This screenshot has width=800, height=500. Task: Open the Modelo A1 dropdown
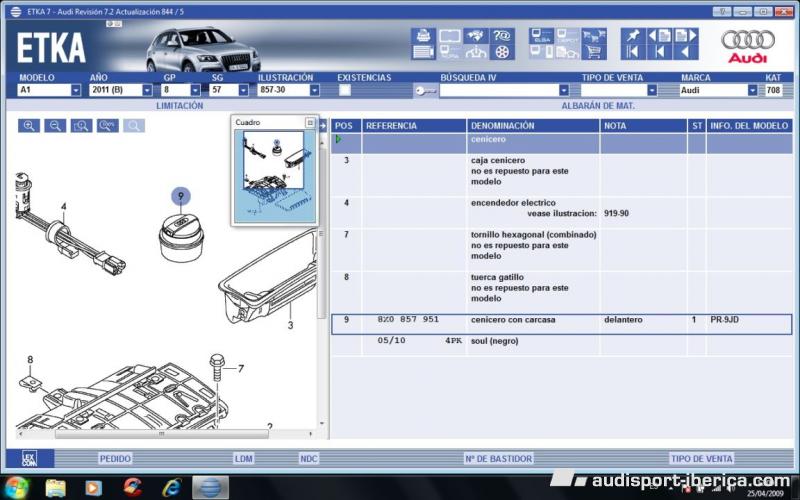click(76, 90)
